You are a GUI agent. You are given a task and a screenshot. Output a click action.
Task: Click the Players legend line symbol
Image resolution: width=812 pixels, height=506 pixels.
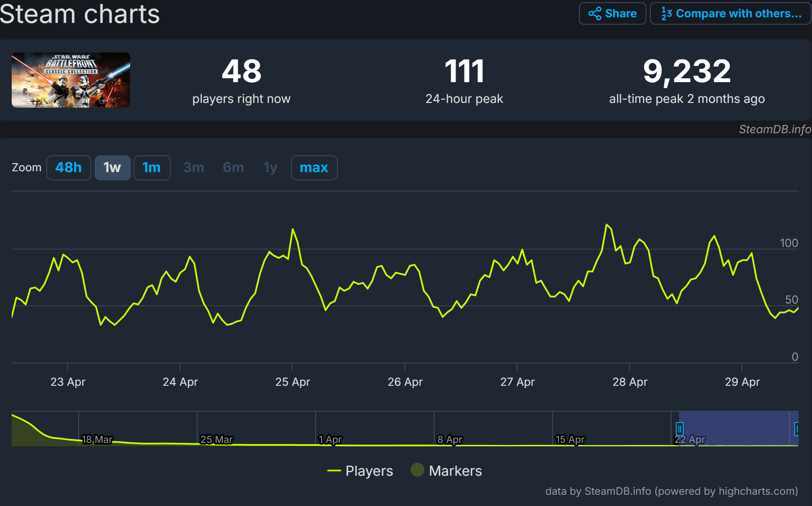tap(334, 471)
